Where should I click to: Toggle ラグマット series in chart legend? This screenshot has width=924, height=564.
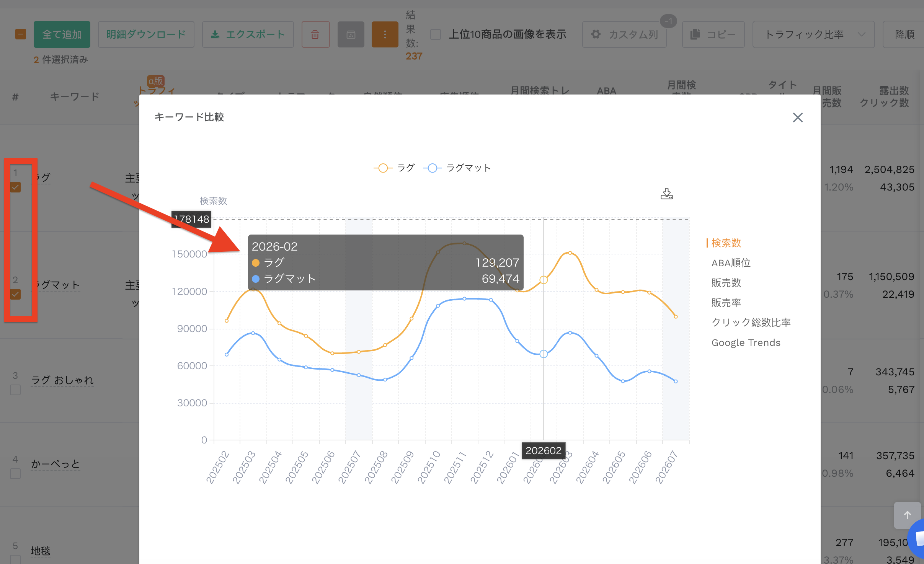point(457,168)
